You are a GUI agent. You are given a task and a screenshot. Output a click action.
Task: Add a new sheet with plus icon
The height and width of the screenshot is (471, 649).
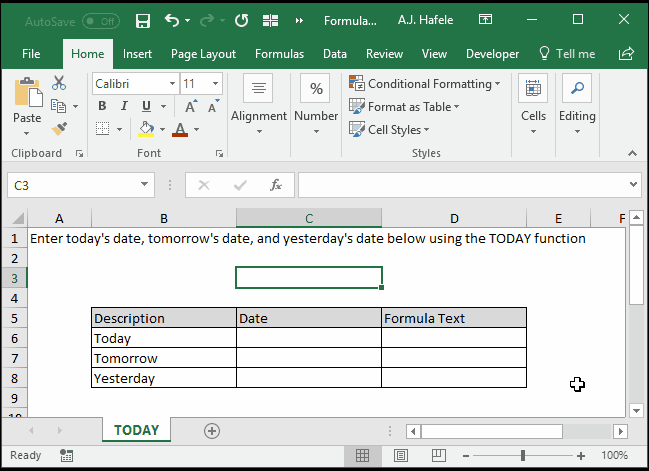click(212, 431)
